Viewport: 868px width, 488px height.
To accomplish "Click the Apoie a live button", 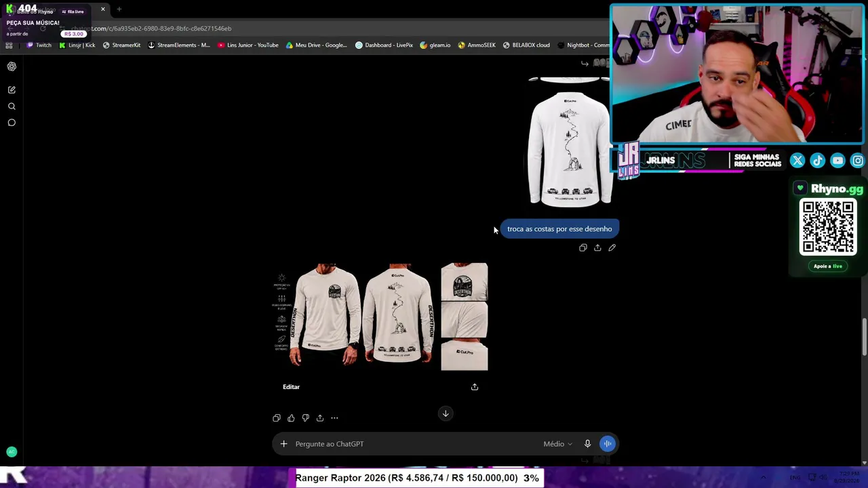I will click(x=828, y=266).
